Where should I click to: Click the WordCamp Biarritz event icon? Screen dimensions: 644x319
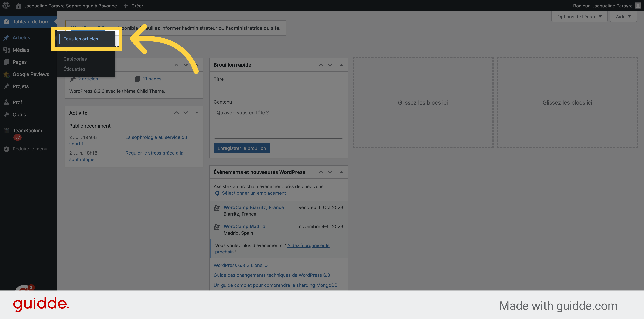click(217, 208)
